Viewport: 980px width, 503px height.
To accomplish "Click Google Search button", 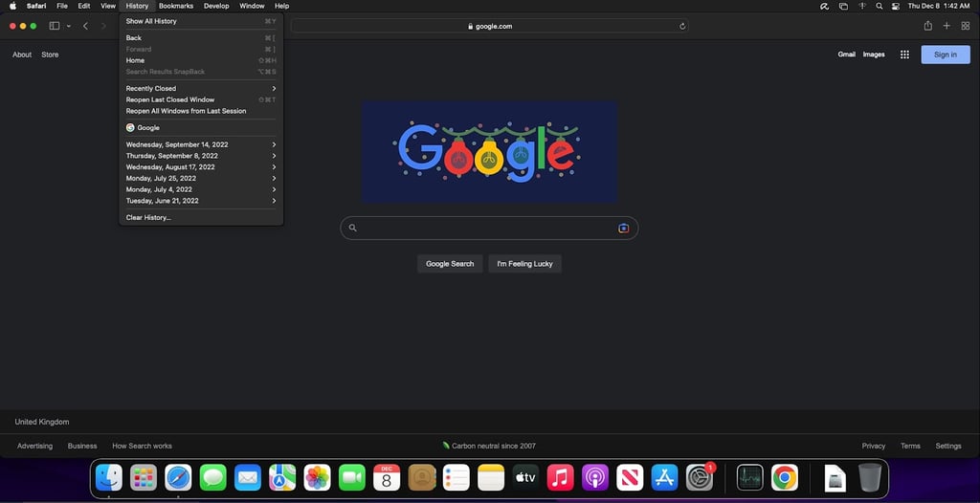I will 450,264.
